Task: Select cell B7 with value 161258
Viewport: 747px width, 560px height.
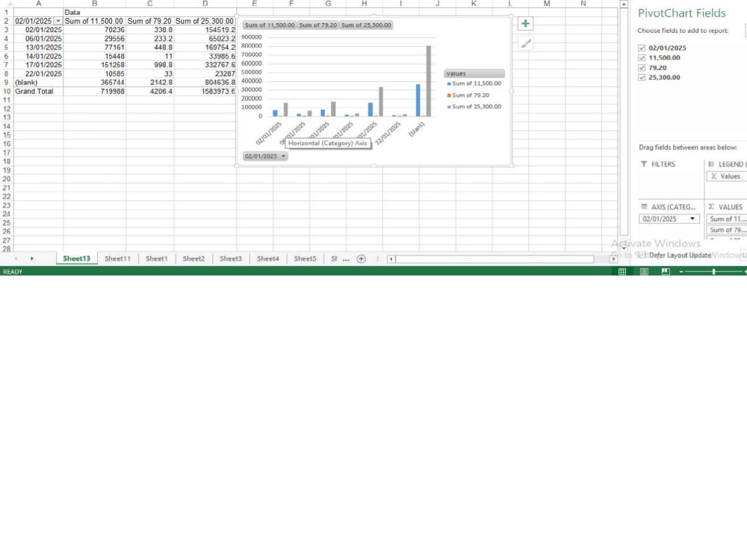Action: tap(94, 65)
